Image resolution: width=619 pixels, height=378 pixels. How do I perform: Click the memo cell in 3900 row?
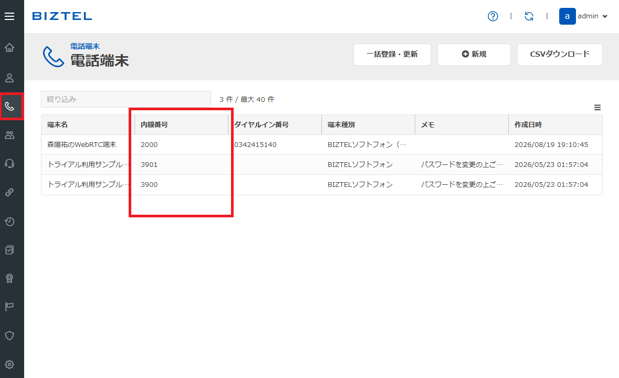click(x=462, y=184)
